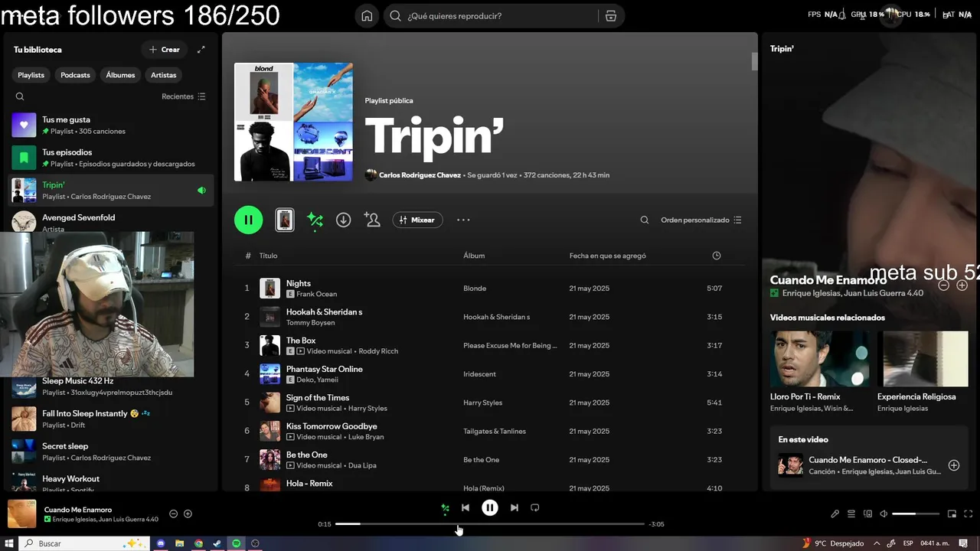Select the Artistas filter chip
Viewport: 980px width, 551px height.
(164, 75)
